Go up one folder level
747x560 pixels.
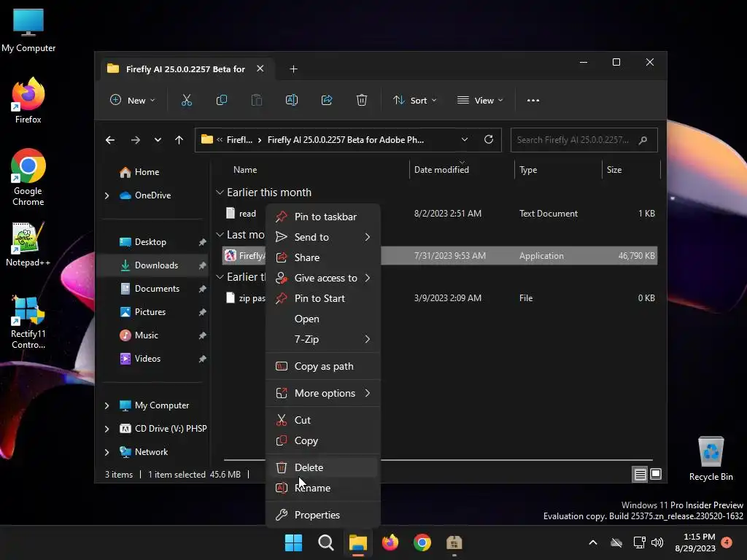179,140
